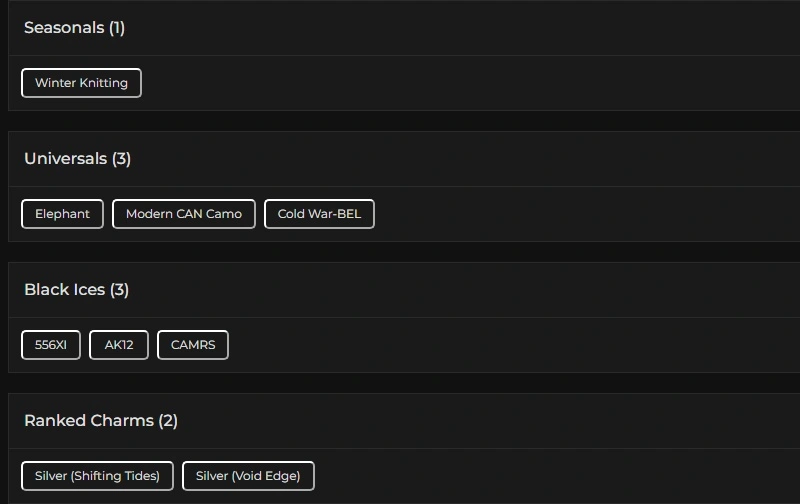
Task: Click empty space in Seasonals tag row
Action: (450, 83)
